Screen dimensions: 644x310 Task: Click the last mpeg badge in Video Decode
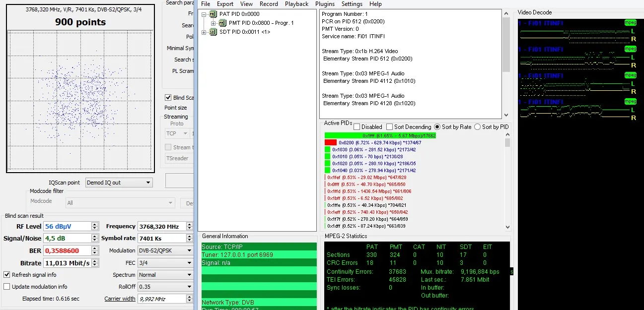630,102
